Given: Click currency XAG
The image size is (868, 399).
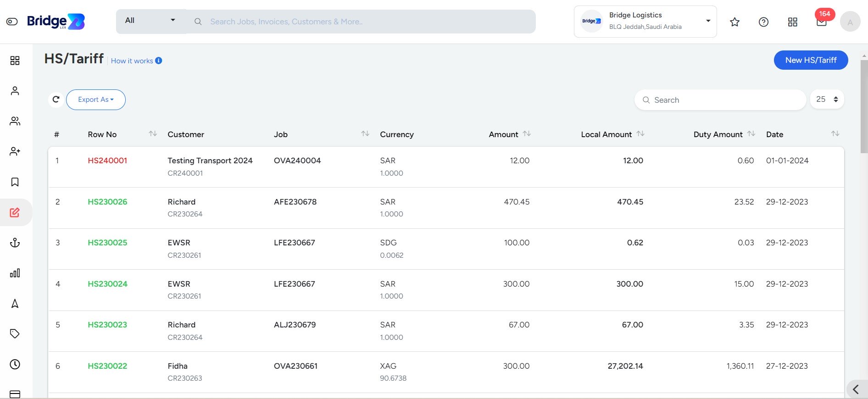Looking at the screenshot, I should (x=388, y=366).
